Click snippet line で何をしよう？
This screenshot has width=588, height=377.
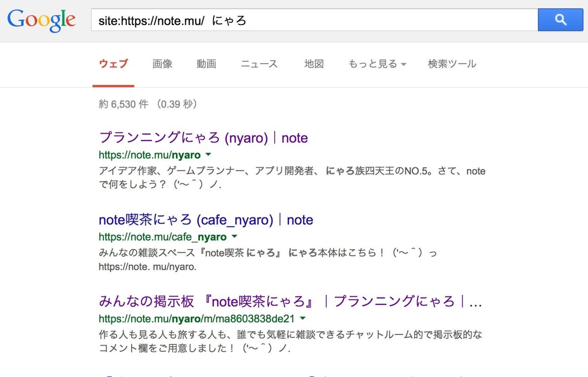(160, 186)
